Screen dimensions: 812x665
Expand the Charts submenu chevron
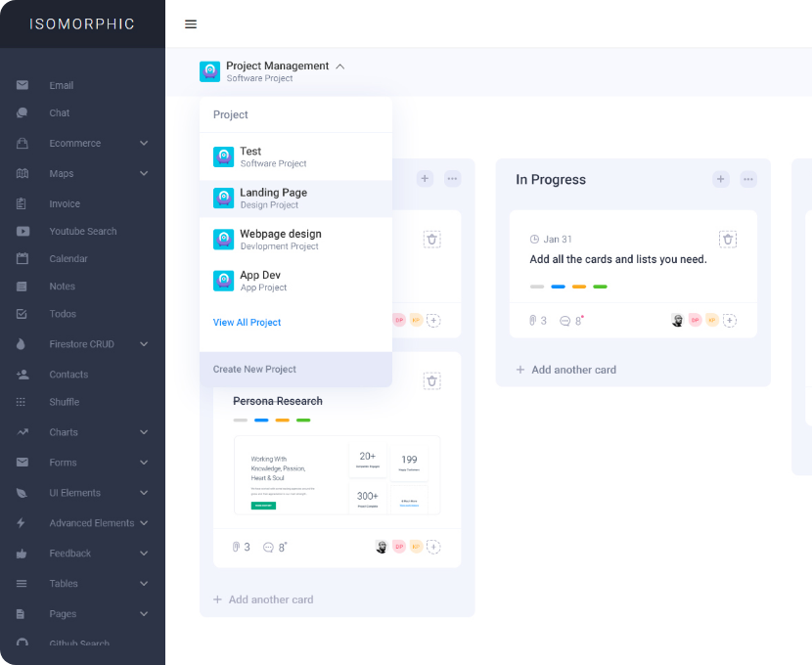(x=144, y=431)
